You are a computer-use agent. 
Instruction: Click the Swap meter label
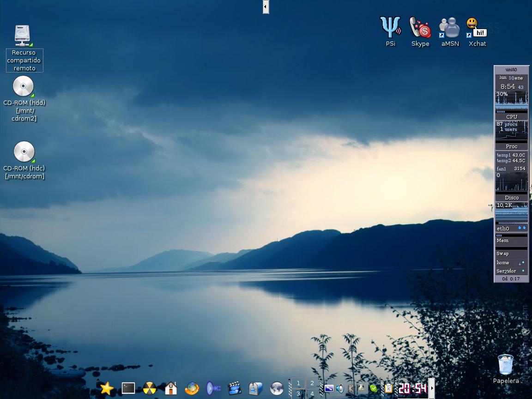(502, 254)
